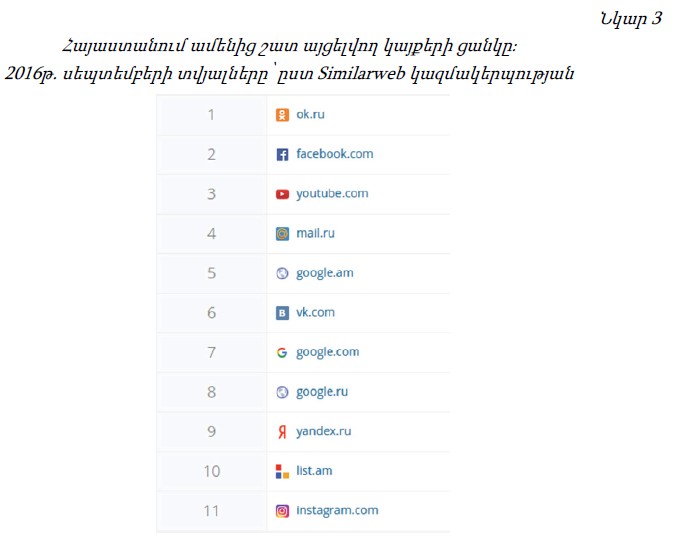Click the Google G logo icon
The width and height of the screenshot is (676, 554).
point(282,353)
